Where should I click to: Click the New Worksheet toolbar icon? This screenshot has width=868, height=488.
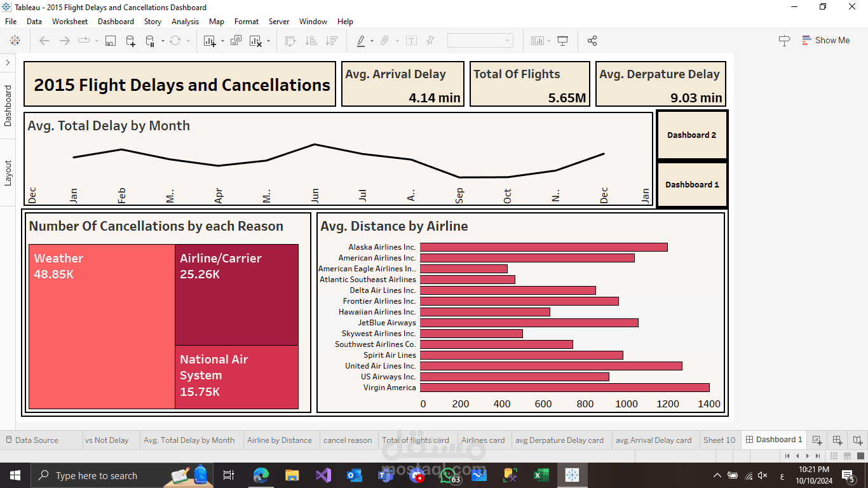pyautogui.click(x=209, y=41)
